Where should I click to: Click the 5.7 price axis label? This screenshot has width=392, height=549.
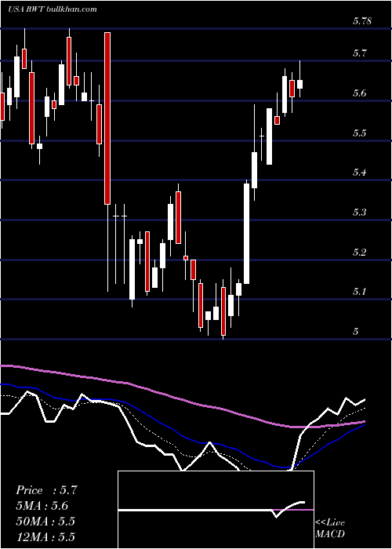tap(360, 53)
